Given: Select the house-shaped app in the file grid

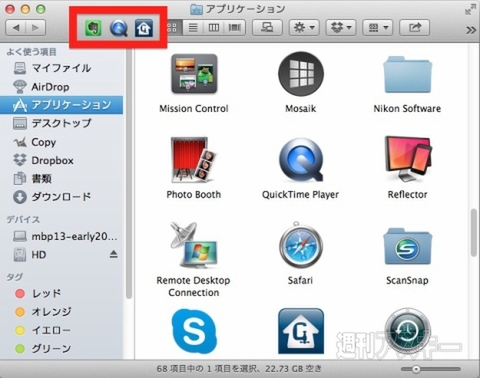Looking at the screenshot, I should 301,331.
